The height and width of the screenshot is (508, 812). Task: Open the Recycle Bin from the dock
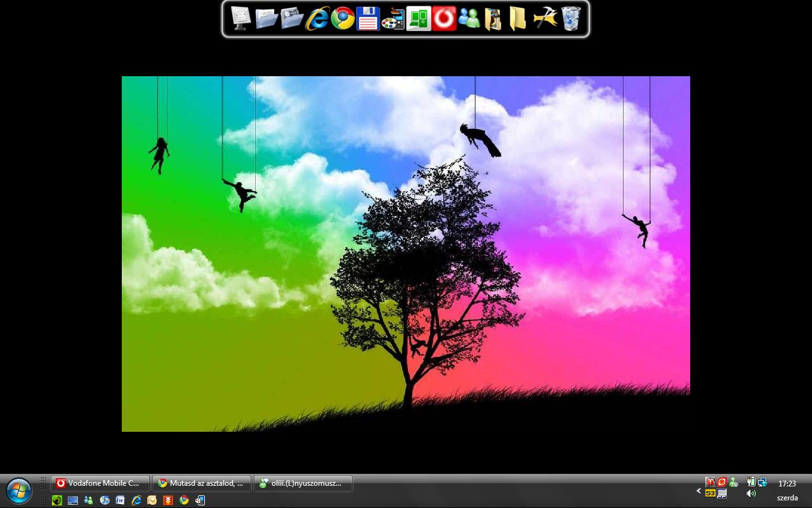point(571,18)
